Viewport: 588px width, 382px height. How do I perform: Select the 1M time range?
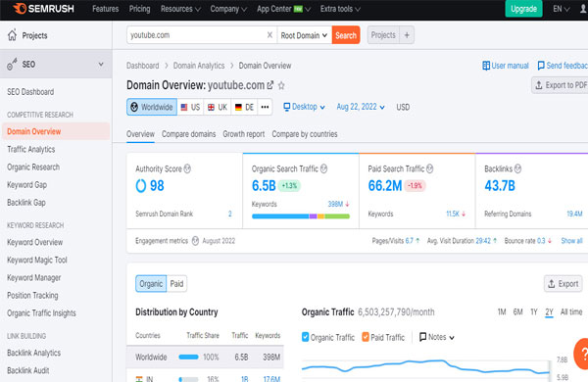[502, 311]
